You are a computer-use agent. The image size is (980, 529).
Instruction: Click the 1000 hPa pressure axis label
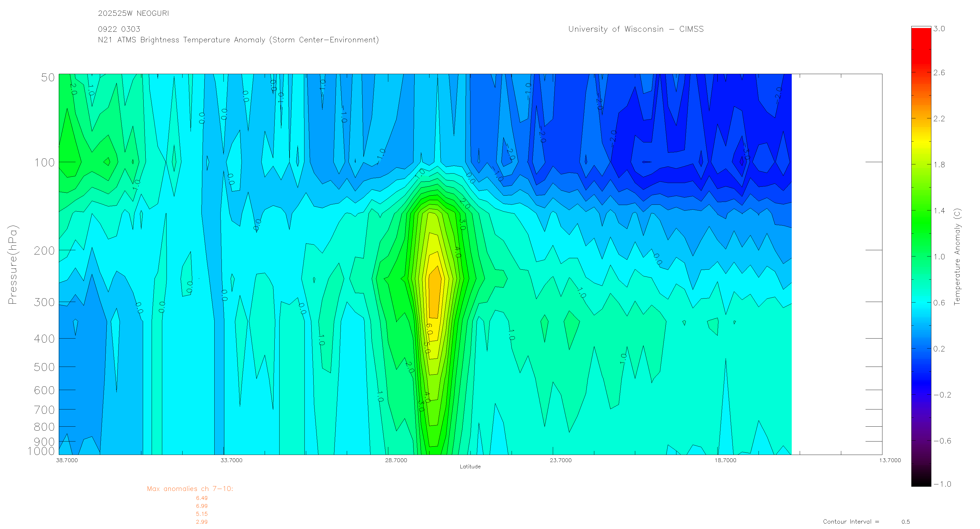(x=41, y=451)
